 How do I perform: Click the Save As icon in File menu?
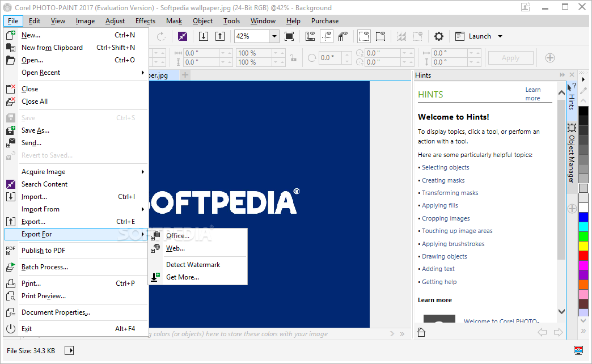pos(11,130)
